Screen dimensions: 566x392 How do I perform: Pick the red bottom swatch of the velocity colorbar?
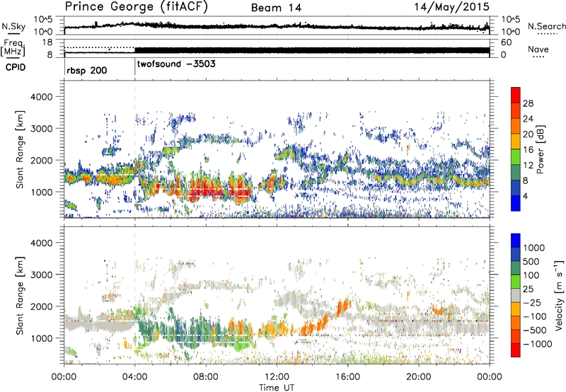click(516, 350)
